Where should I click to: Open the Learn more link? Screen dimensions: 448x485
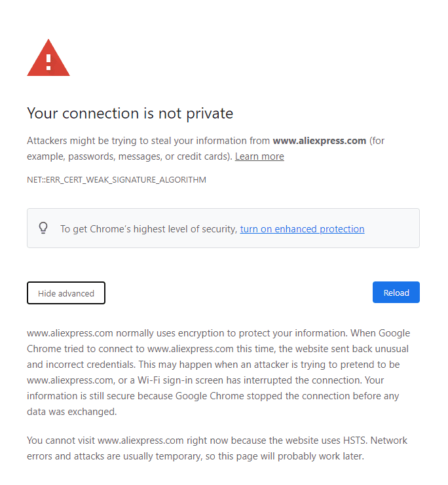[259, 156]
